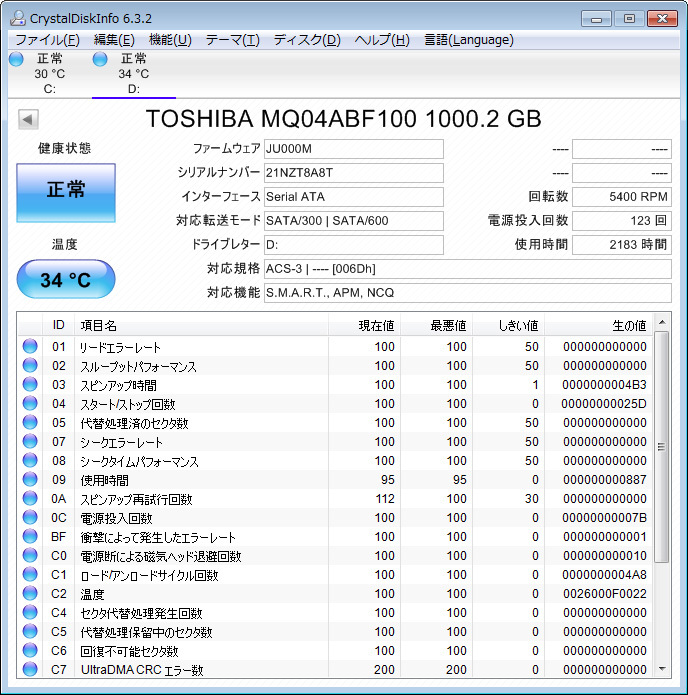
Task: Open the ディスク(D) menu
Action: click(307, 40)
